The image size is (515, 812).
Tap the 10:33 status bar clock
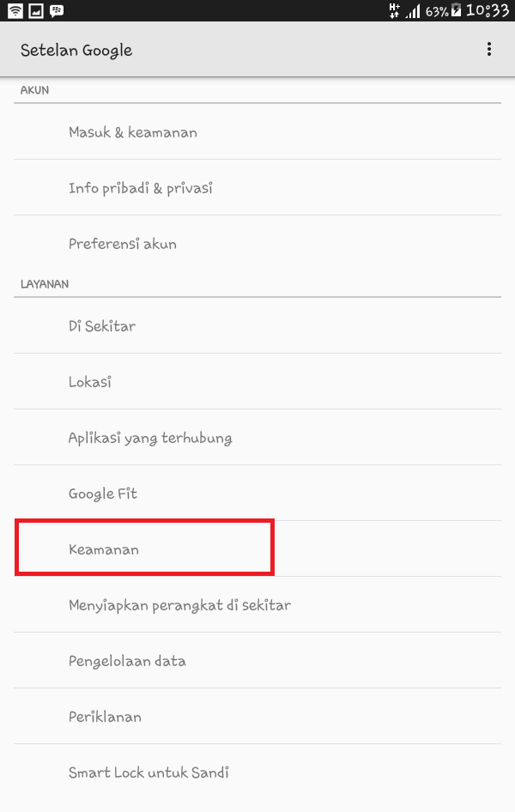(x=488, y=11)
